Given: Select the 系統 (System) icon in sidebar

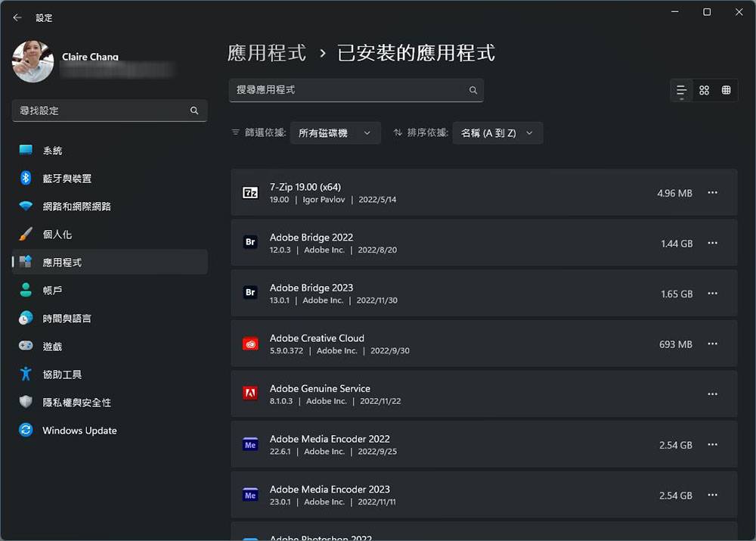Looking at the screenshot, I should [24, 150].
